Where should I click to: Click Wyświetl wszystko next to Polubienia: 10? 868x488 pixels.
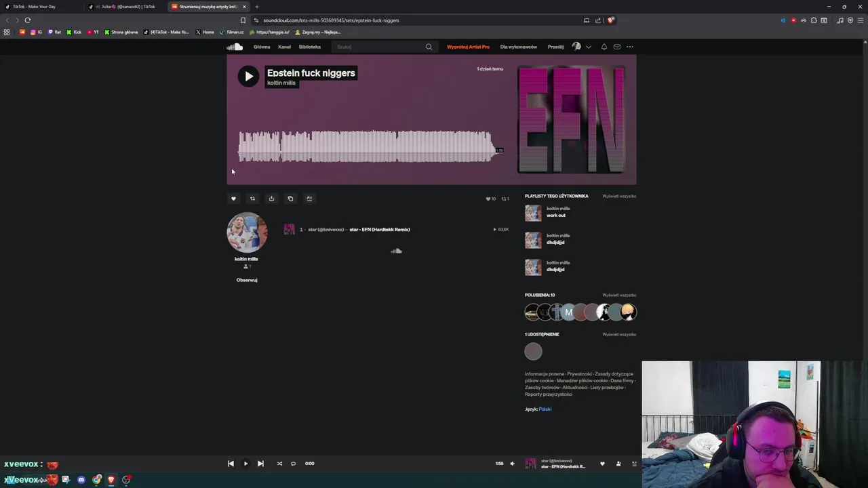pos(619,295)
